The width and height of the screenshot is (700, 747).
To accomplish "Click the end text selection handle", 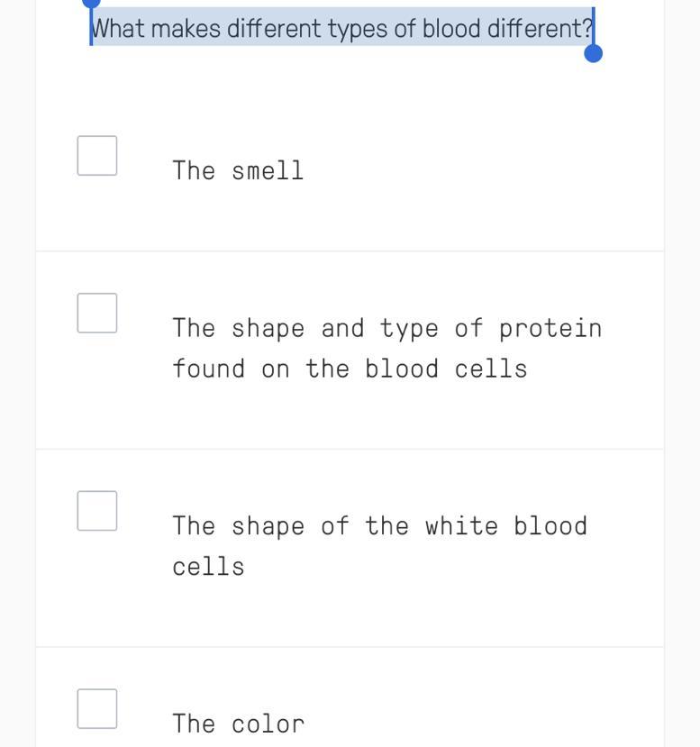I will pyautogui.click(x=593, y=53).
